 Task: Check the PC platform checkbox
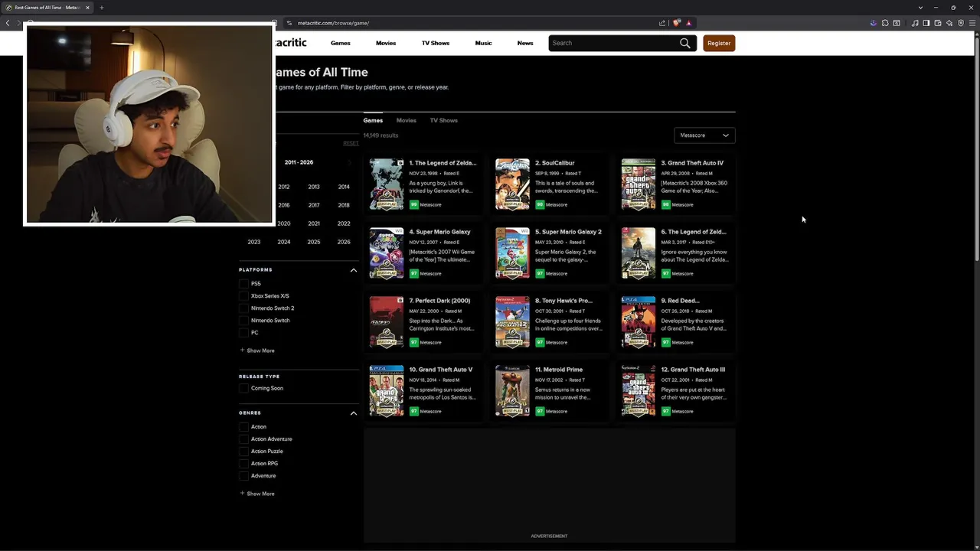(243, 333)
